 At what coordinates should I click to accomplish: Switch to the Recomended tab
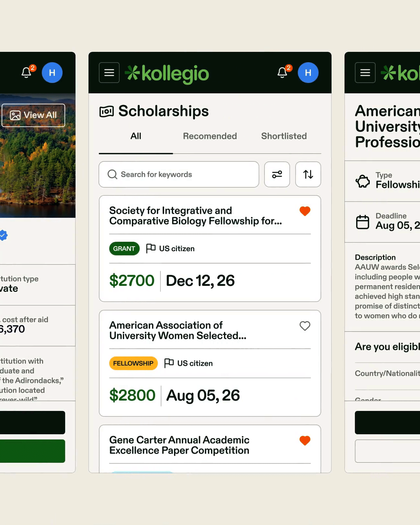click(x=210, y=136)
